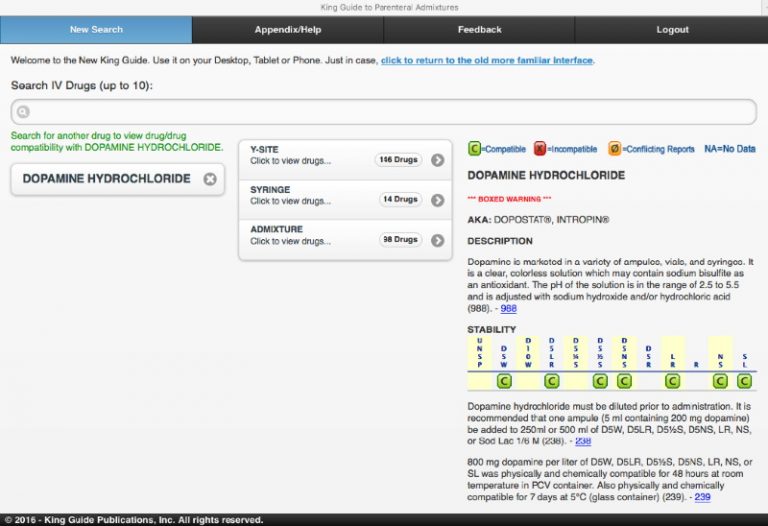Open the ADMIXTURE drug list row
Screen dimensions: 768x526
(345, 240)
